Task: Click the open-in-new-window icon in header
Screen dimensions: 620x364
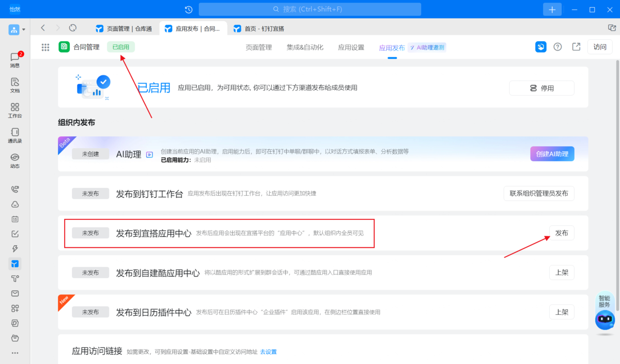Action: (x=576, y=47)
